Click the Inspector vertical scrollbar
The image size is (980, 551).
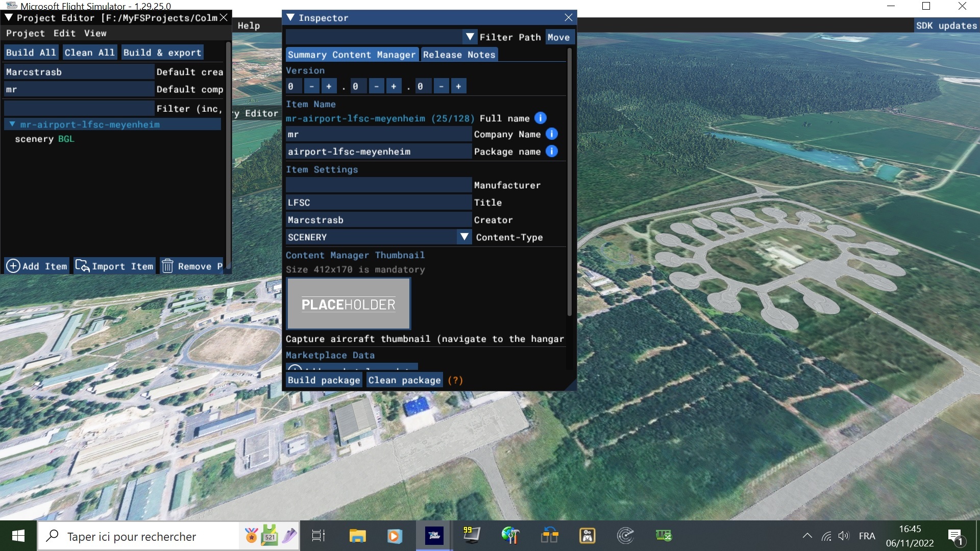(569, 179)
